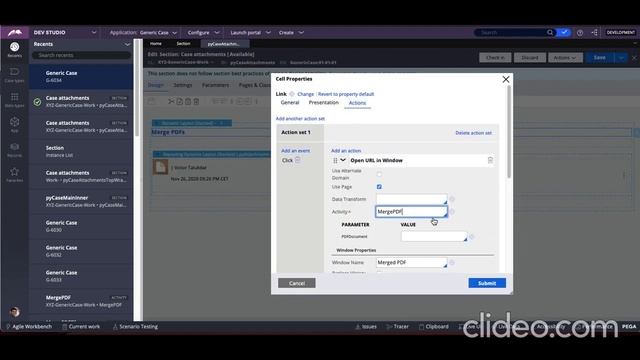Screen dimensions: 640x360
Task: Grab the action drag handle dots icon
Action: click(335, 161)
